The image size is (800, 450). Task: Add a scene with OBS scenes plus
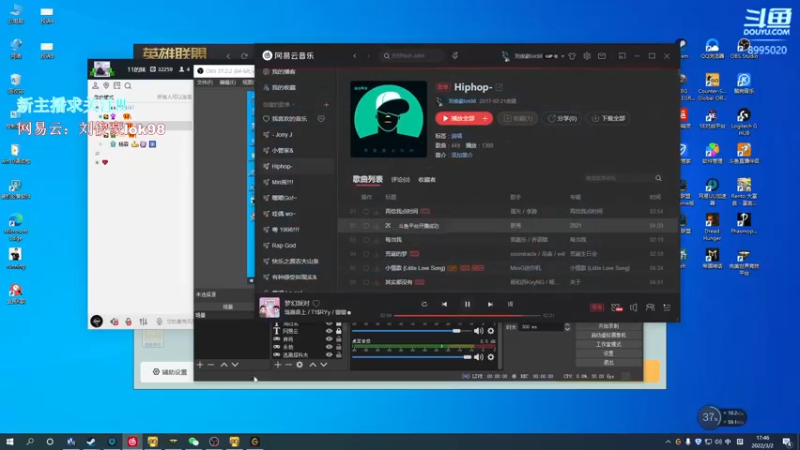(x=200, y=365)
